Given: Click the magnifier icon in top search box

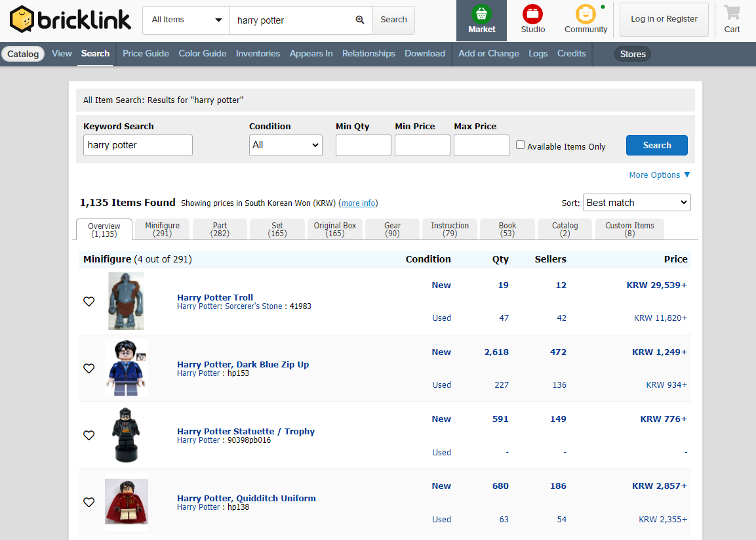Looking at the screenshot, I should pos(360,20).
